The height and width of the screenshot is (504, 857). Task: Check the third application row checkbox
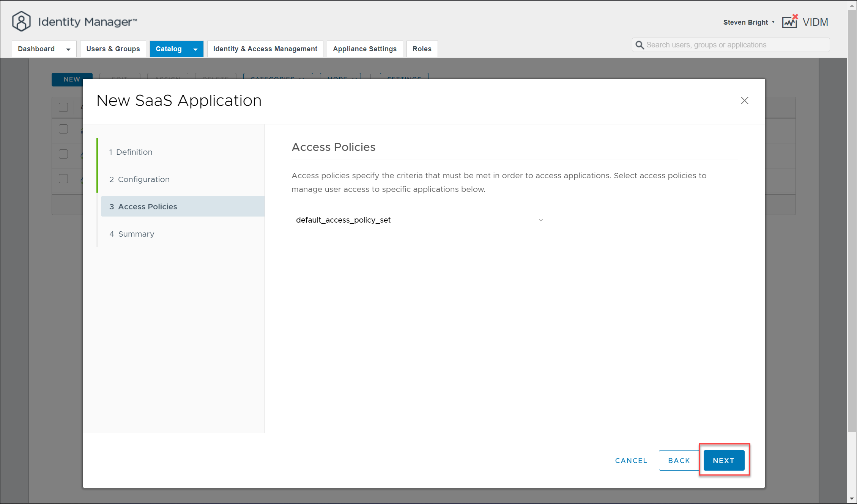click(x=63, y=179)
